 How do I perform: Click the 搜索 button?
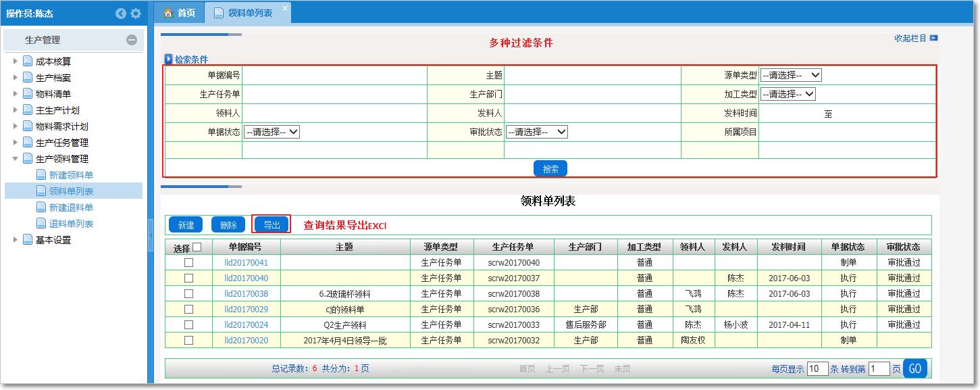549,168
